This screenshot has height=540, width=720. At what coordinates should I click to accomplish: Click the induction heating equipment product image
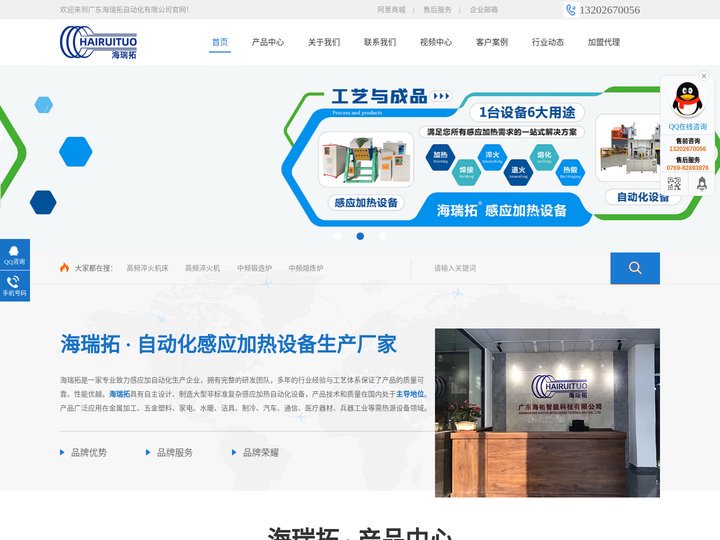pos(366,159)
